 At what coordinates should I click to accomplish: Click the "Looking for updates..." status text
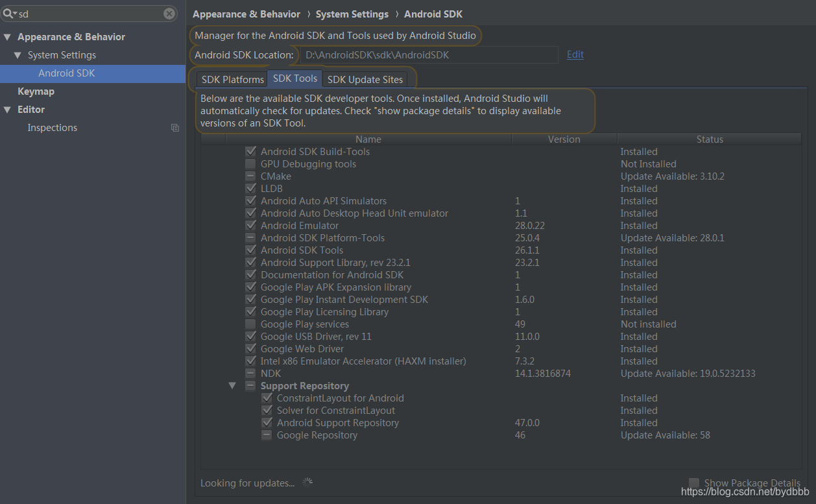coord(247,483)
